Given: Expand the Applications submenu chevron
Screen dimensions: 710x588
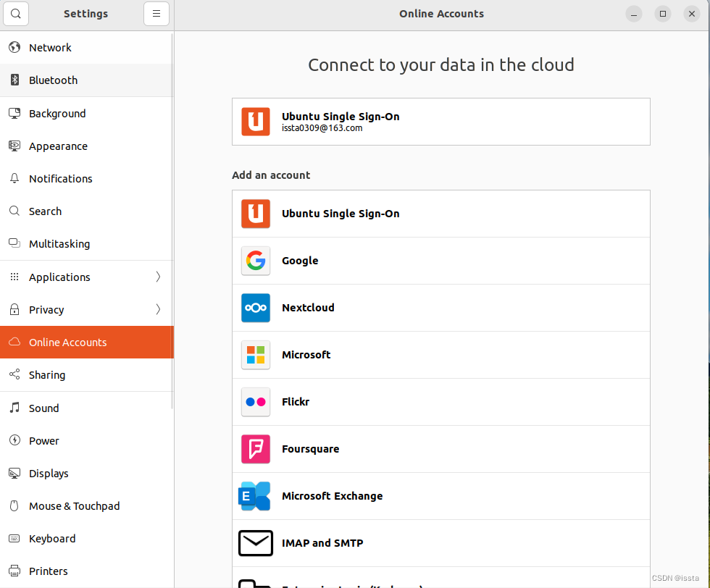Looking at the screenshot, I should (158, 277).
